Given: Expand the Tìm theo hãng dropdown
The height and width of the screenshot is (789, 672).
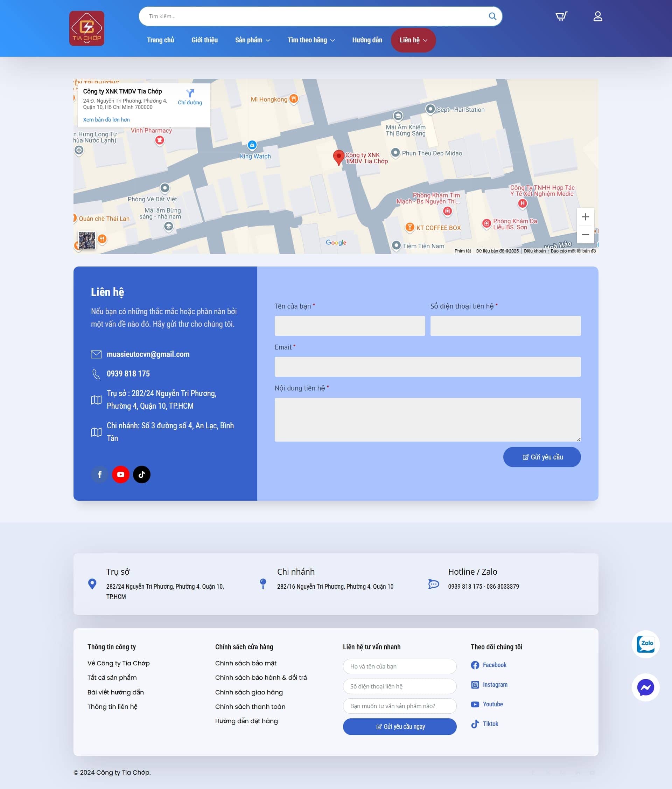Looking at the screenshot, I should pyautogui.click(x=311, y=40).
